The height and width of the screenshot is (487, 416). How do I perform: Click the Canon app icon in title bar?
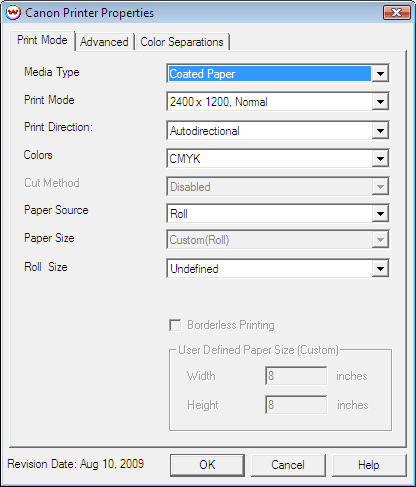click(x=13, y=13)
